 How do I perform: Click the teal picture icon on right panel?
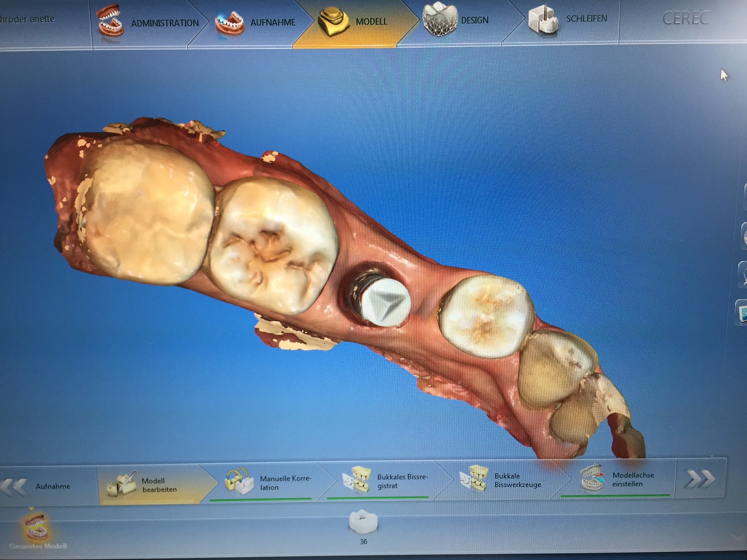coord(742,313)
